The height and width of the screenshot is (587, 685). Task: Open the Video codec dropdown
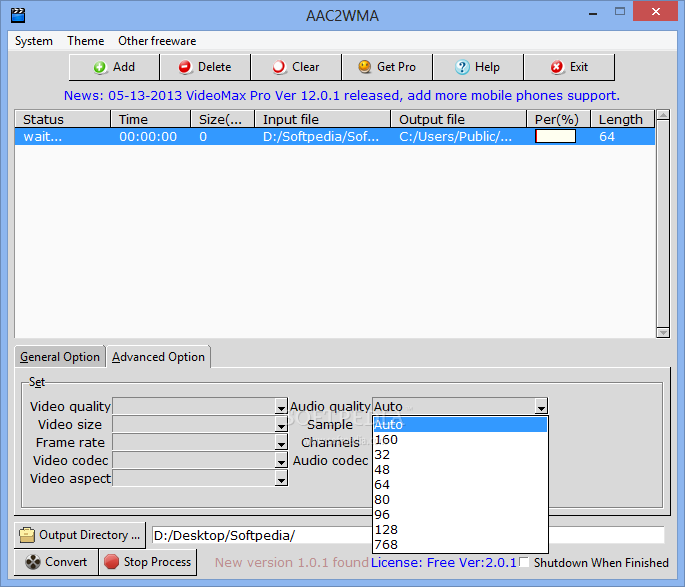click(x=281, y=462)
